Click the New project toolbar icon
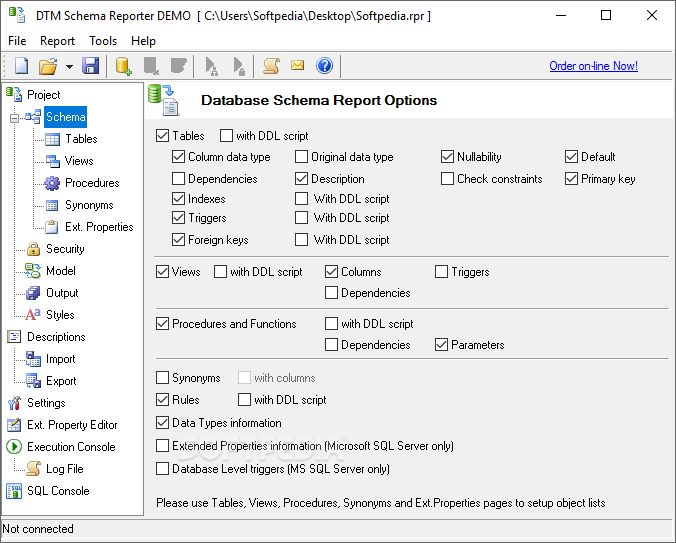676x543 pixels. pyautogui.click(x=21, y=66)
